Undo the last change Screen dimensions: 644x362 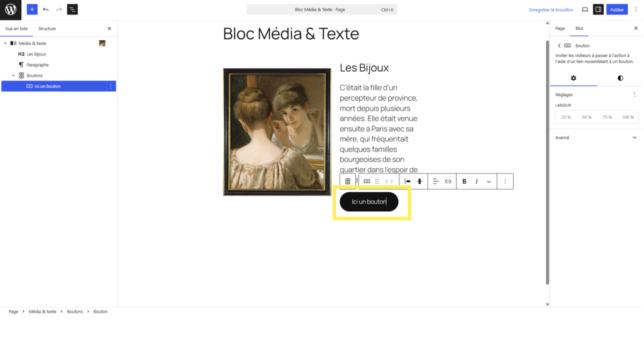pyautogui.click(x=45, y=9)
